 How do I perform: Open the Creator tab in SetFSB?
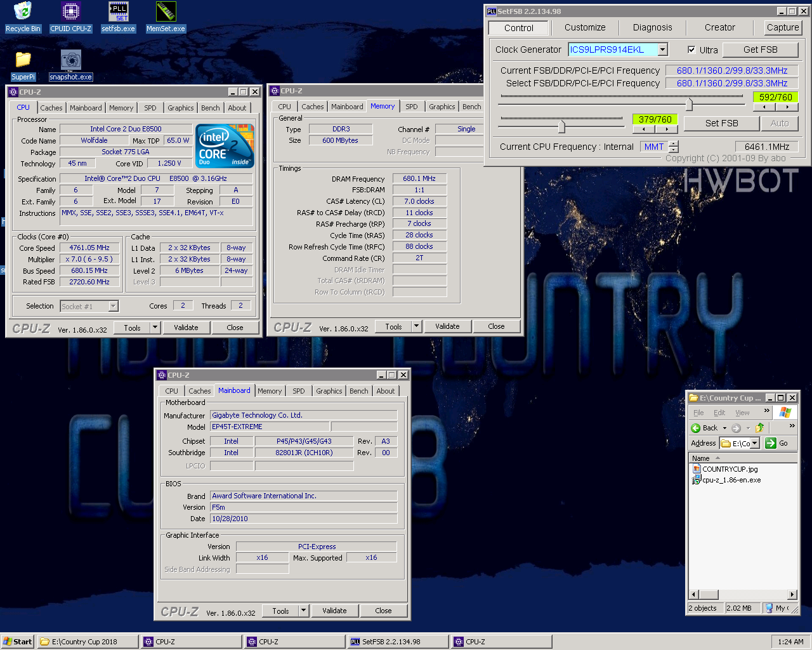pos(719,27)
